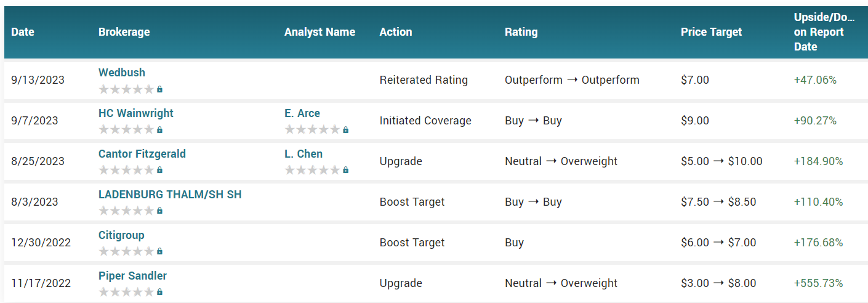Open the Piper Sandler brokerage link
This screenshot has width=868, height=303.
click(132, 276)
